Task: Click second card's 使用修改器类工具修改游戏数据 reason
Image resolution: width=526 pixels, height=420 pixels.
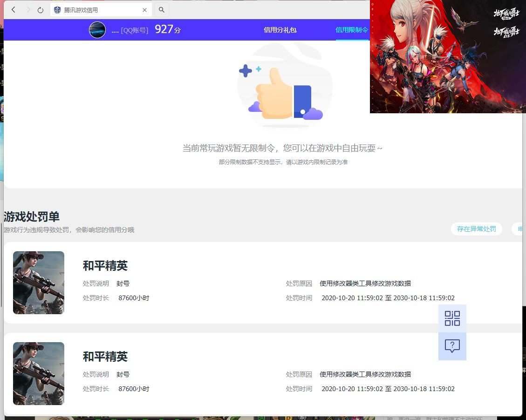Action: click(365, 374)
